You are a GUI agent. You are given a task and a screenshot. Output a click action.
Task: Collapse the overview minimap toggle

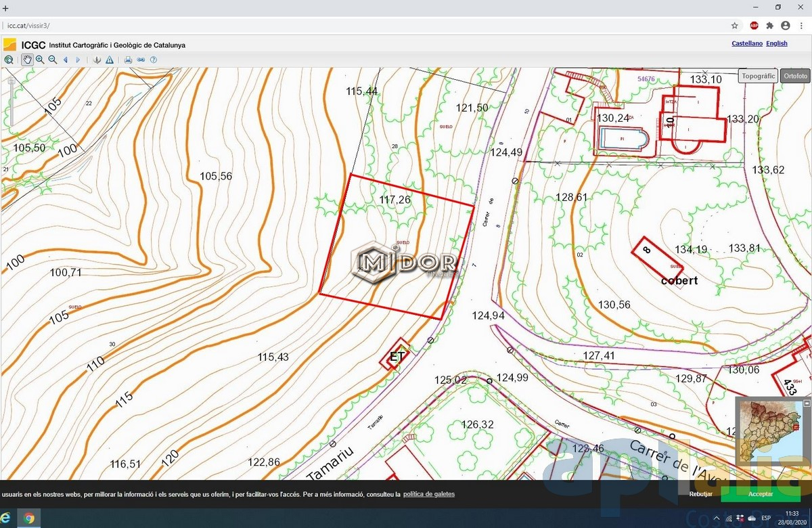[806, 403]
